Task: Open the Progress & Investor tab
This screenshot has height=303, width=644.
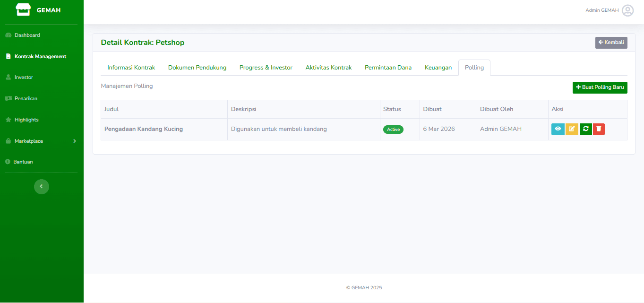Action: (x=266, y=68)
